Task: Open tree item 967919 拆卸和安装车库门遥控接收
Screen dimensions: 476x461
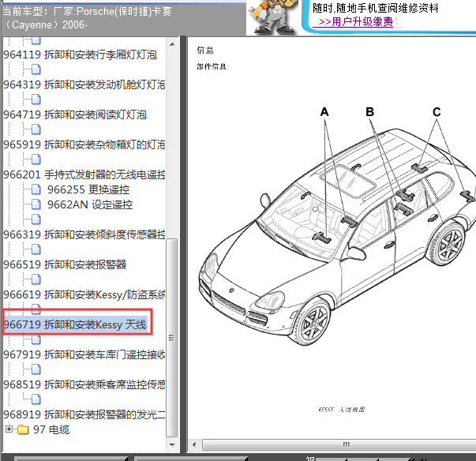Action: tap(84, 354)
